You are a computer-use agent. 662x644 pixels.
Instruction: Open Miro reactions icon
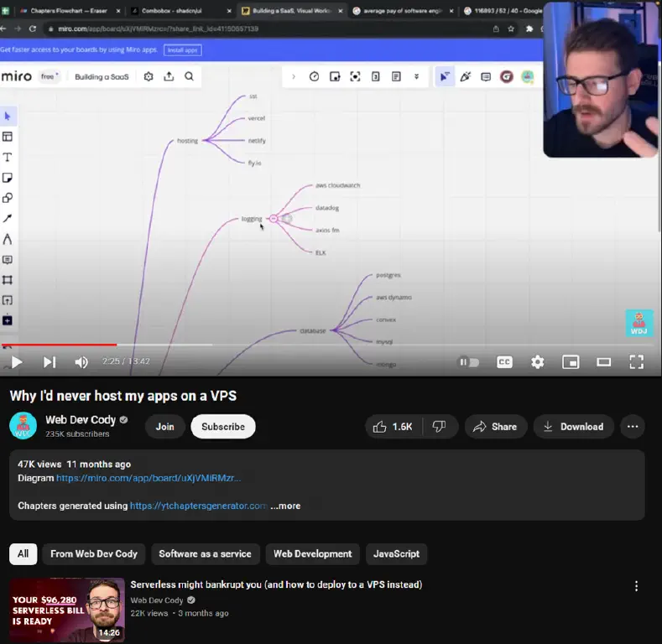pos(466,76)
